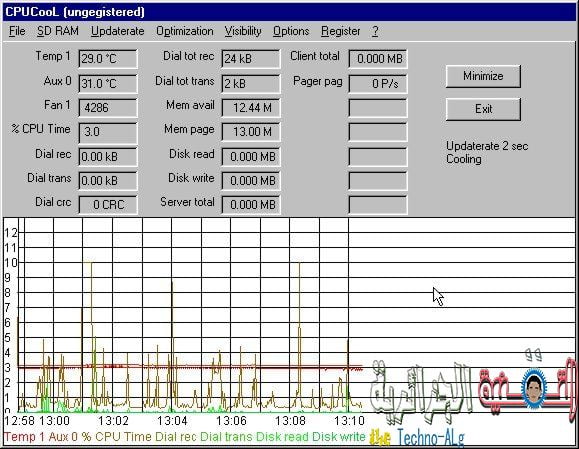Screen dimensions: 579x449
Task: Click the Mem page value 13.00 M
Action: coord(251,132)
